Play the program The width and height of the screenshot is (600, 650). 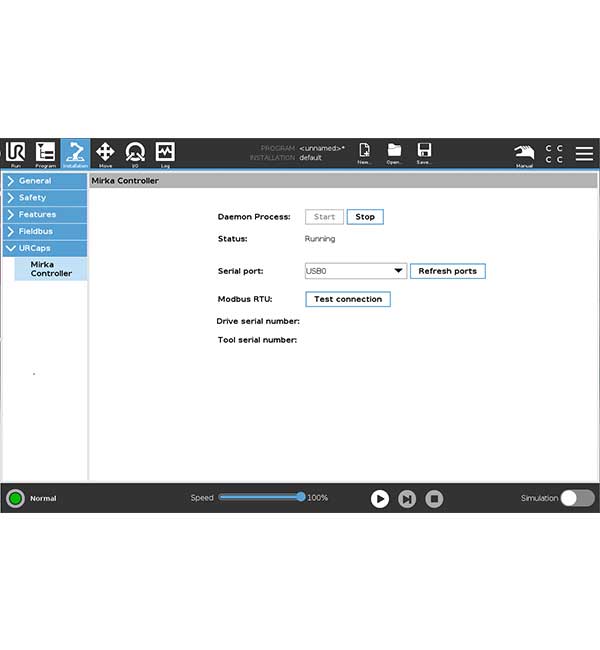(379, 499)
